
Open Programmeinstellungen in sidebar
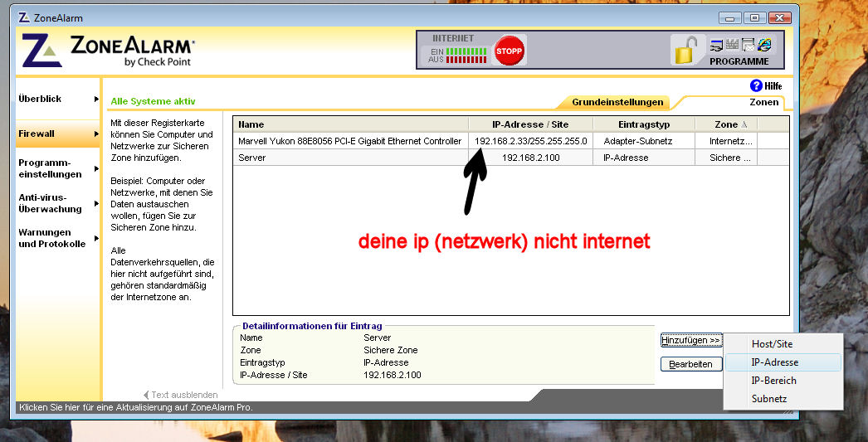50,168
